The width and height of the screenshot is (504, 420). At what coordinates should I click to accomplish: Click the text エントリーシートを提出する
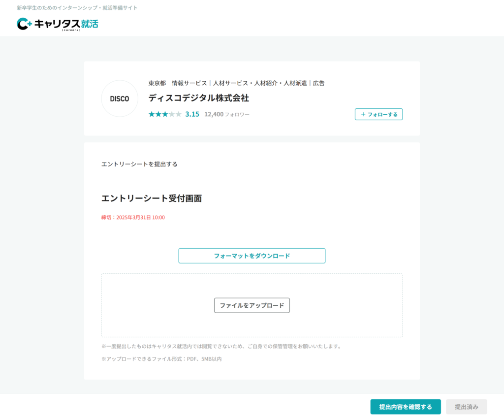pyautogui.click(x=139, y=164)
